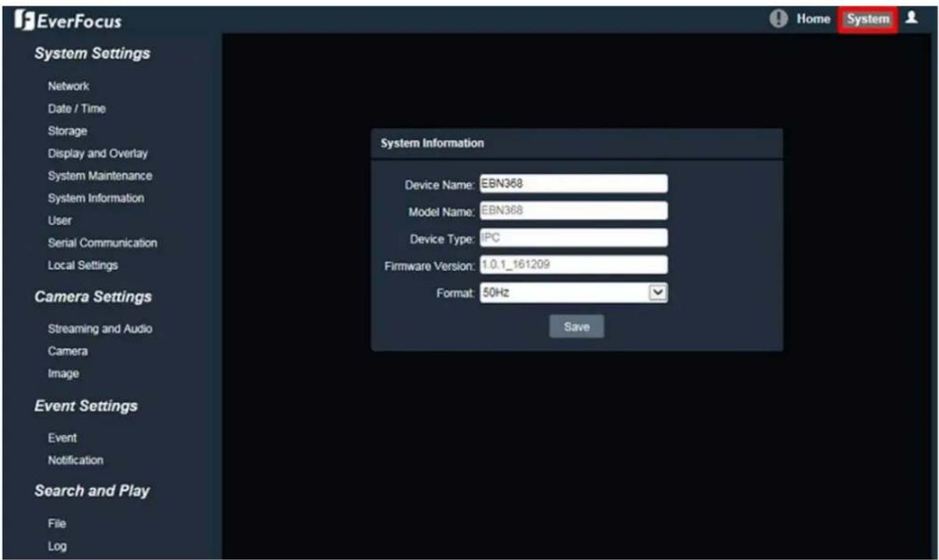The image size is (939, 560).
Task: Go to System Maintenance page
Action: (x=100, y=176)
